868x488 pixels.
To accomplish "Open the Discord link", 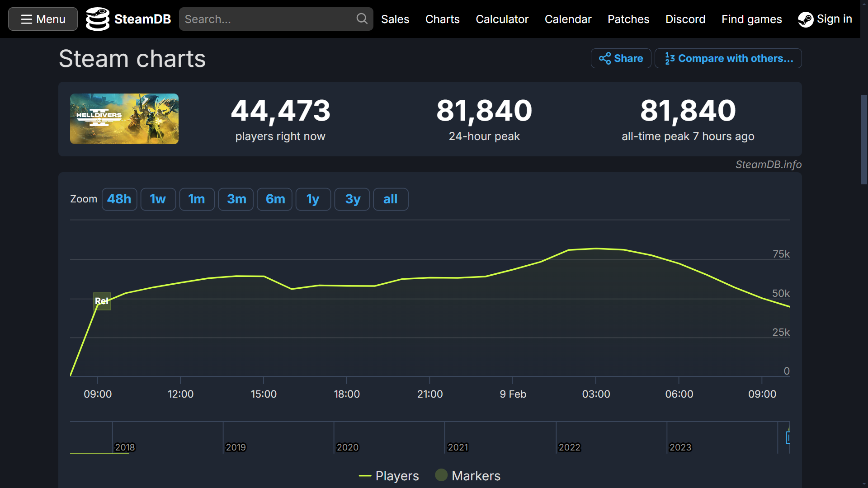I will point(685,19).
